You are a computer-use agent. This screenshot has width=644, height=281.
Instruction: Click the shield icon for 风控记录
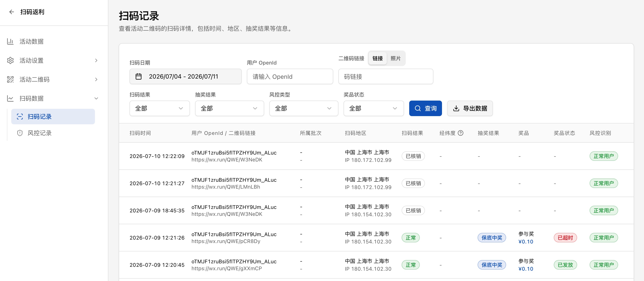20,133
